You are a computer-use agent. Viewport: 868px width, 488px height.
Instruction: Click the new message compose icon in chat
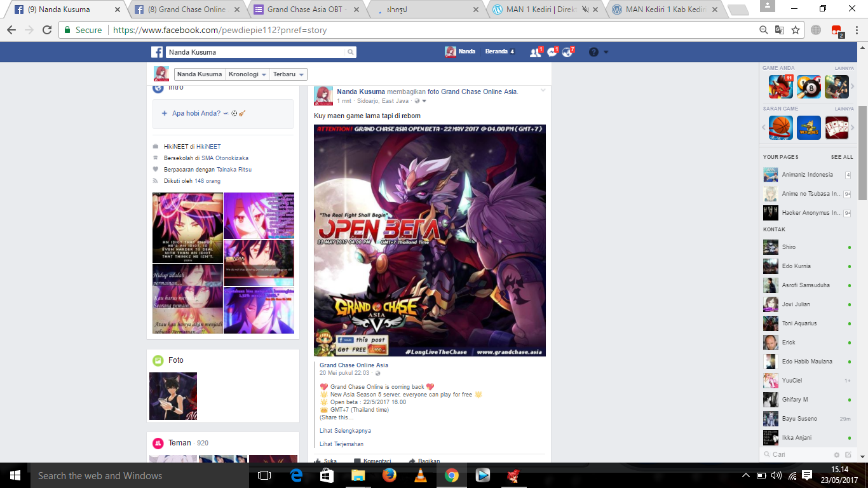click(x=848, y=455)
